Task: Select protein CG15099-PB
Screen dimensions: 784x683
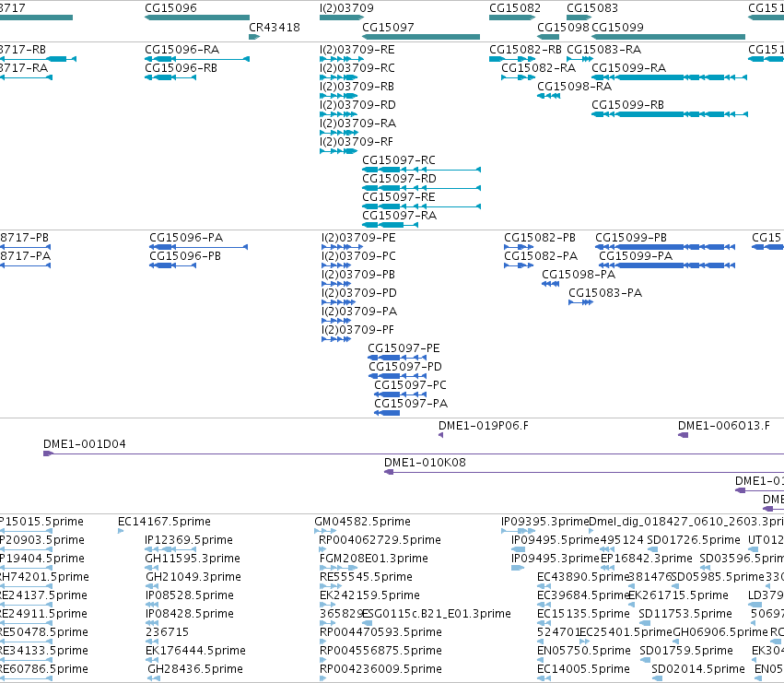Action: 631,238
